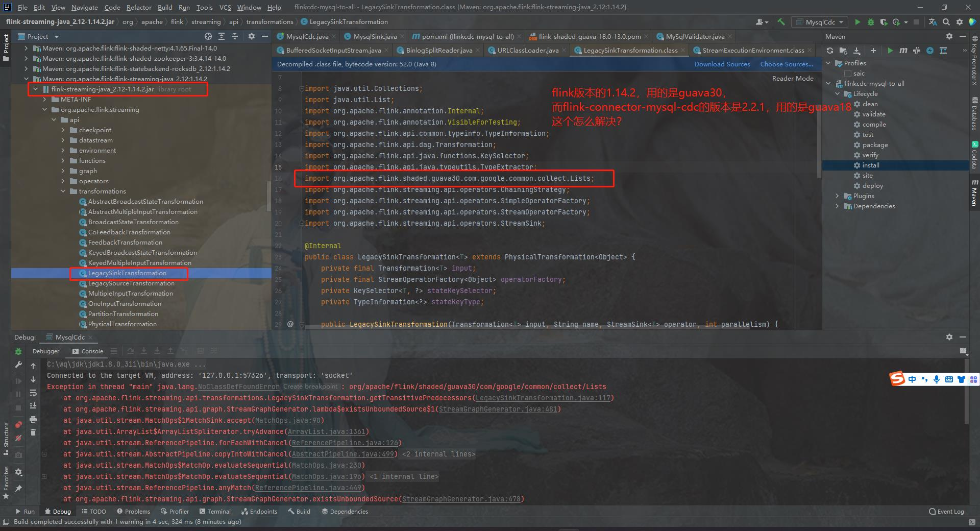The image size is (980, 531).
Task: Run MysqlCdc with the green play icon
Action: [857, 22]
